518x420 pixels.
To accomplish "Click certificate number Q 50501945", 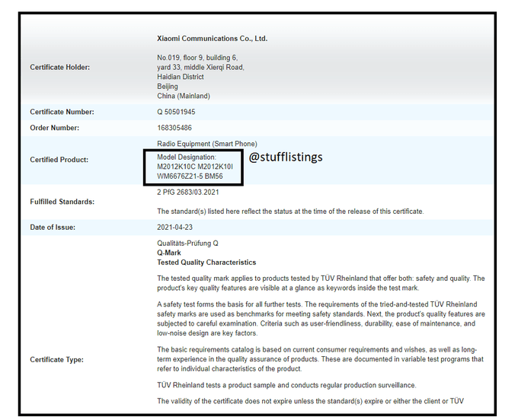I will point(176,112).
